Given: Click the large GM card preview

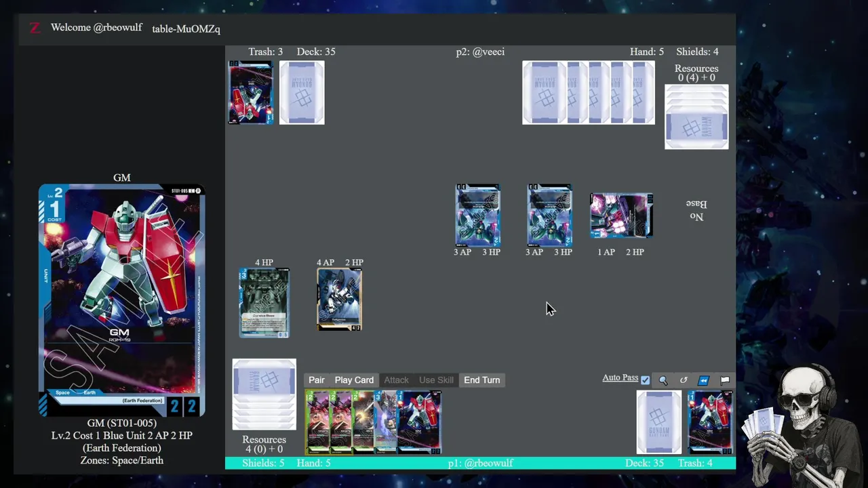Looking at the screenshot, I should coord(122,300).
